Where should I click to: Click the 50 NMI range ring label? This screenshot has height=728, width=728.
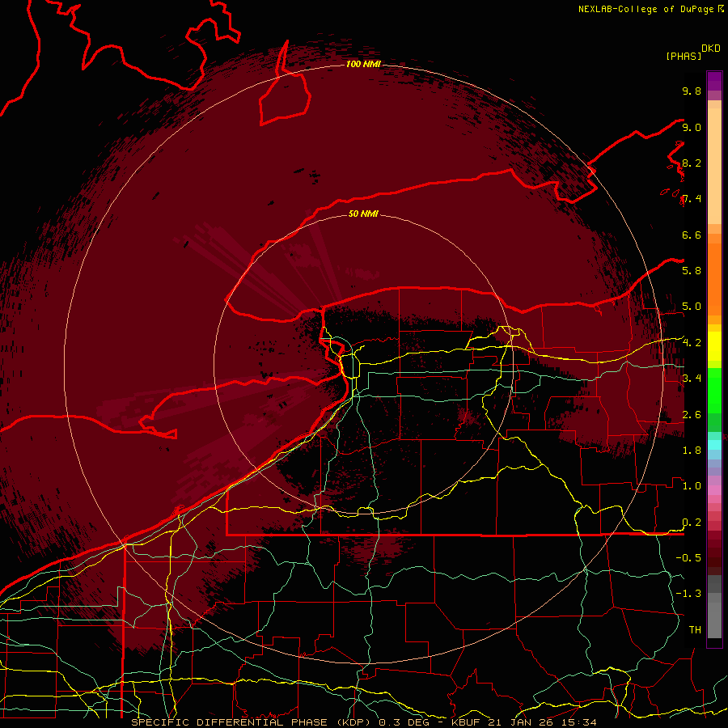(363, 214)
